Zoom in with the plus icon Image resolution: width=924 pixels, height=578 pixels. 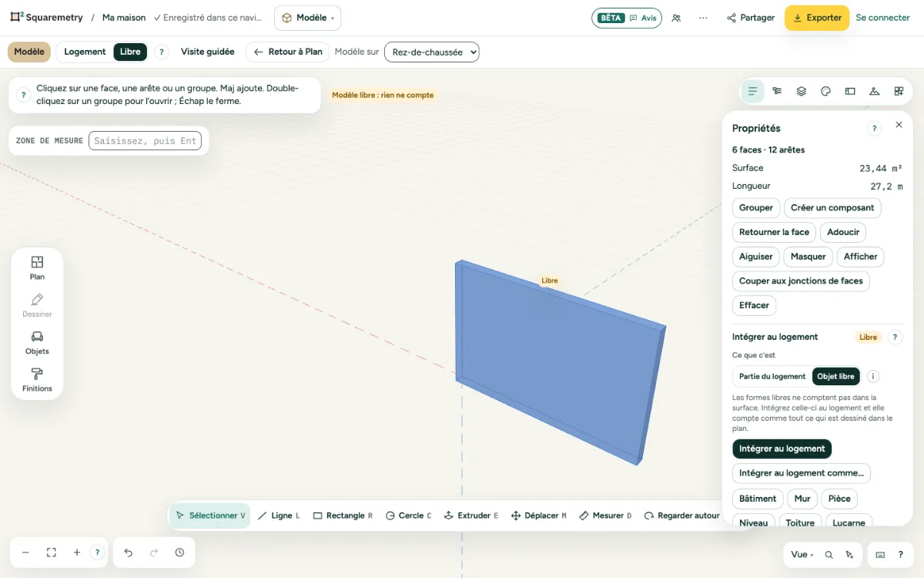(77, 553)
